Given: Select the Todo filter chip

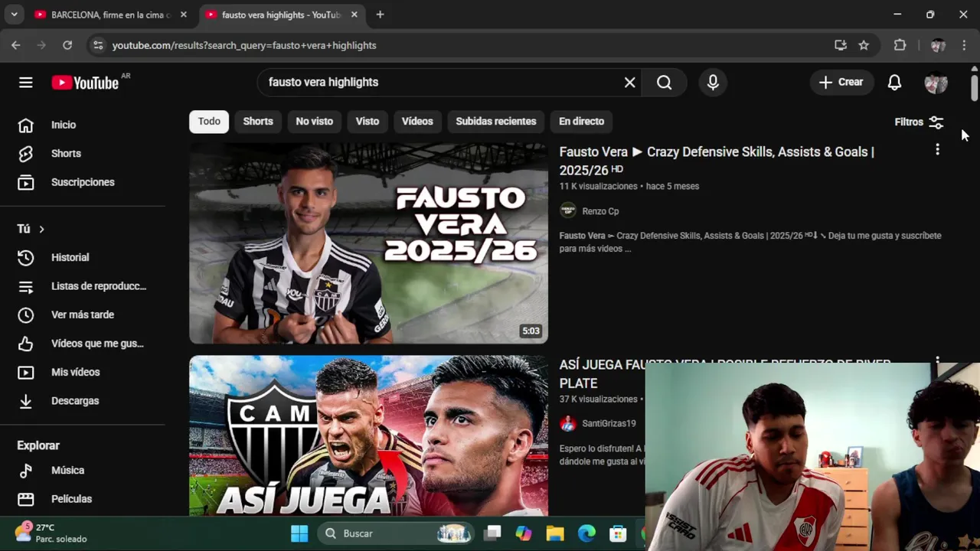Looking at the screenshot, I should point(209,122).
